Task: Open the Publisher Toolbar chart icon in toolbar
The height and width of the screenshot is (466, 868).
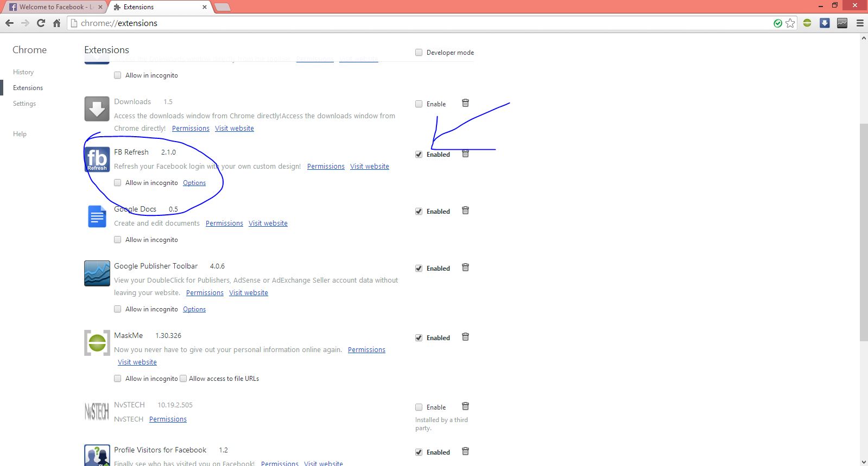Action: pos(842,23)
